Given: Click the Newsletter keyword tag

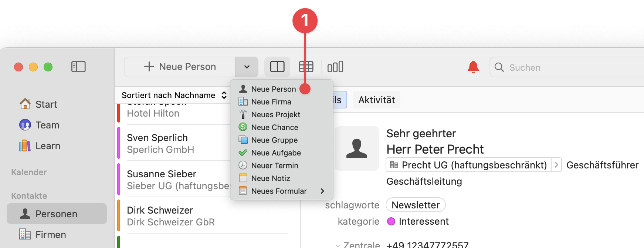Looking at the screenshot, I should click(x=416, y=205).
